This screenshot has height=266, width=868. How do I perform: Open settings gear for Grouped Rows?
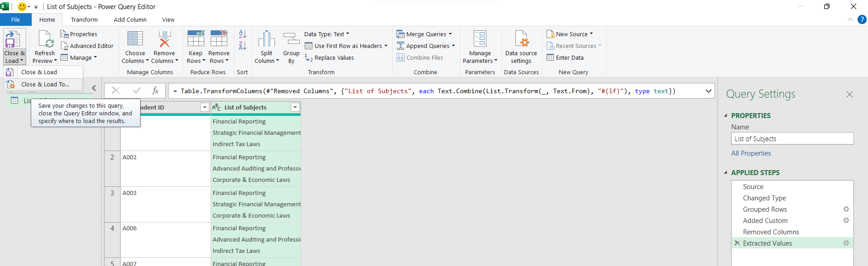[846, 209]
